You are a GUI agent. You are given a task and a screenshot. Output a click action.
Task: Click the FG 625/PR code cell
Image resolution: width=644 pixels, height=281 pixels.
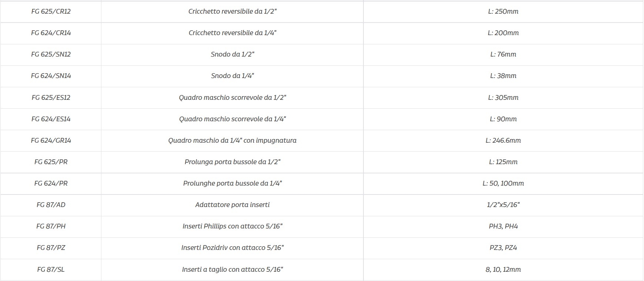pos(51,162)
